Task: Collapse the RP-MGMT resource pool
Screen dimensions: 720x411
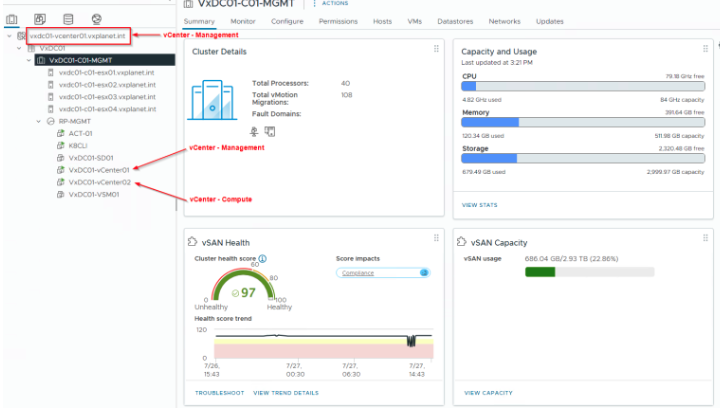Action: (39, 121)
